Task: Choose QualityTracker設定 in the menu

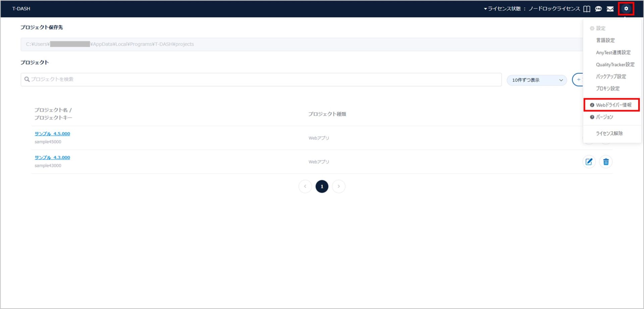Action: [x=615, y=64]
